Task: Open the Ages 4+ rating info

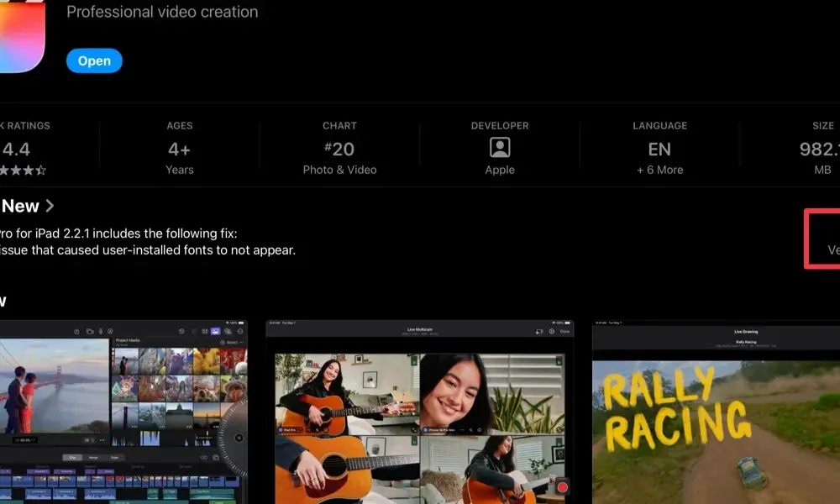Action: point(179,150)
